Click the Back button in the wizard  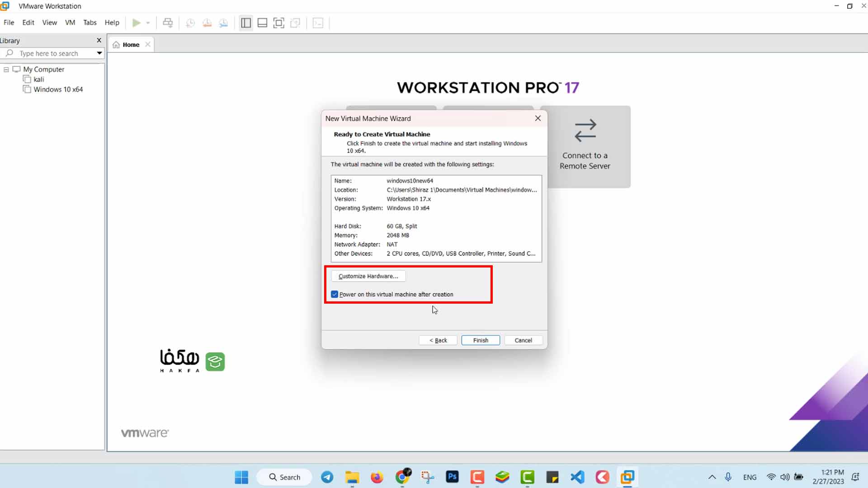click(438, 340)
